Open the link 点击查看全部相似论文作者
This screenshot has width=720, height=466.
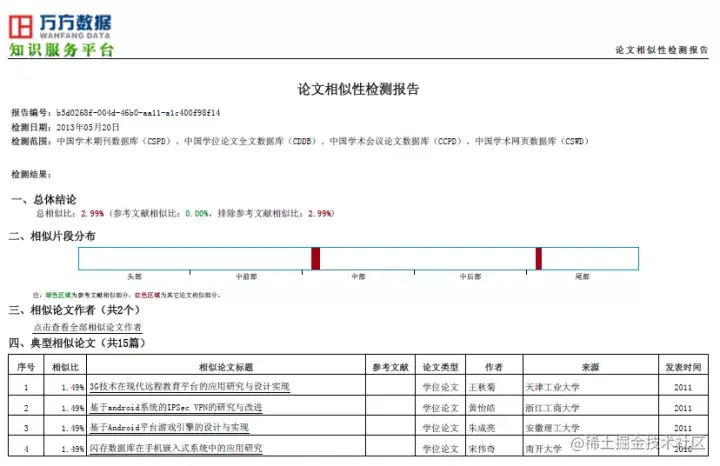tap(87, 327)
